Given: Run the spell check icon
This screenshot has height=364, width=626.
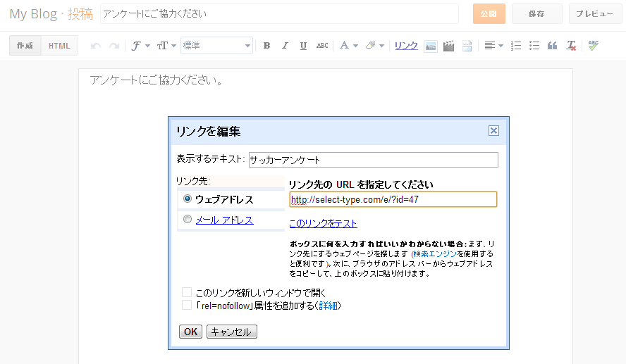Looking at the screenshot, I should click(x=593, y=46).
